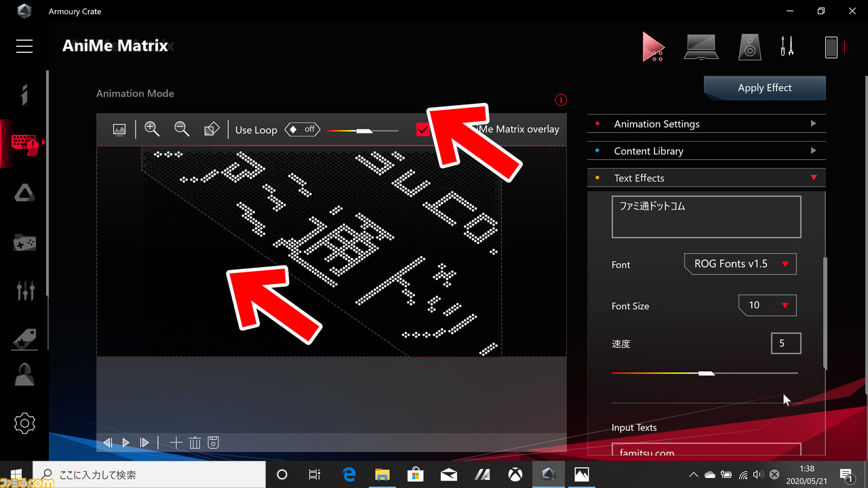This screenshot has width=868, height=488.
Task: Open the Featured deals tag sidebar icon
Action: tap(24, 338)
